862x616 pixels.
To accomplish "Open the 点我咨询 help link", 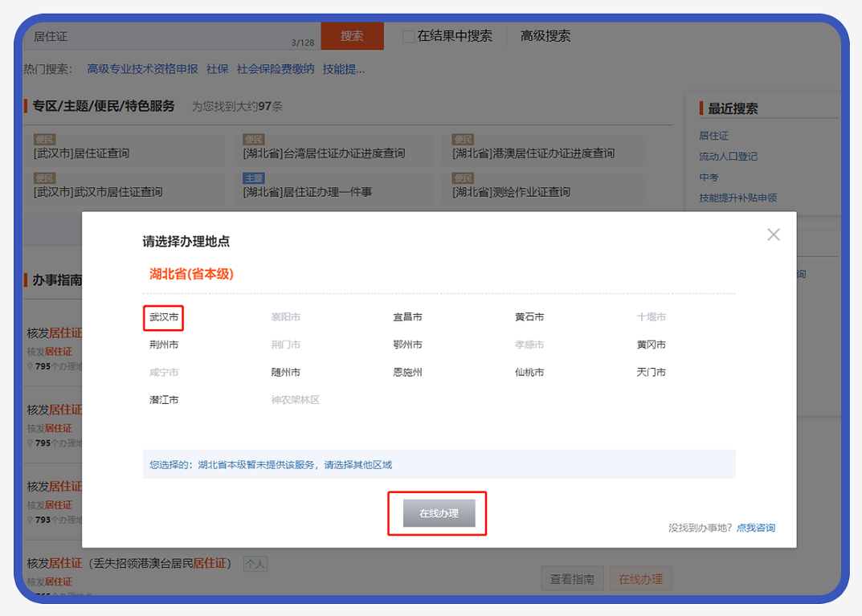I will coord(755,528).
